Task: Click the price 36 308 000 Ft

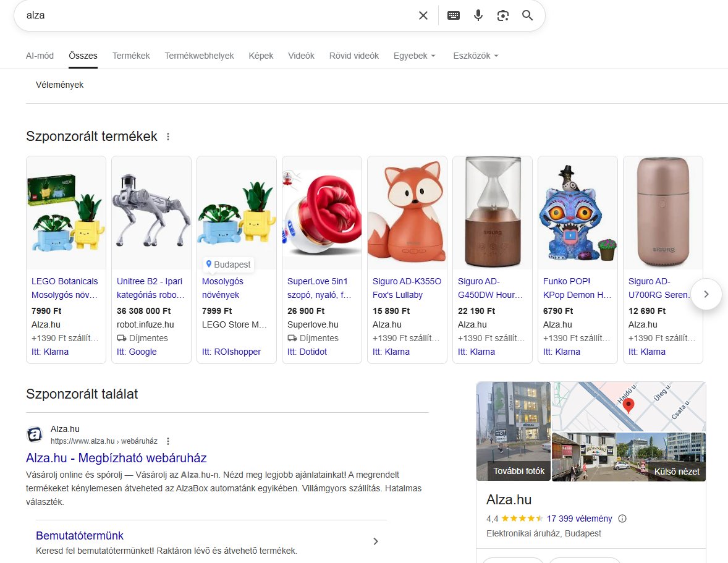Action: pos(143,311)
